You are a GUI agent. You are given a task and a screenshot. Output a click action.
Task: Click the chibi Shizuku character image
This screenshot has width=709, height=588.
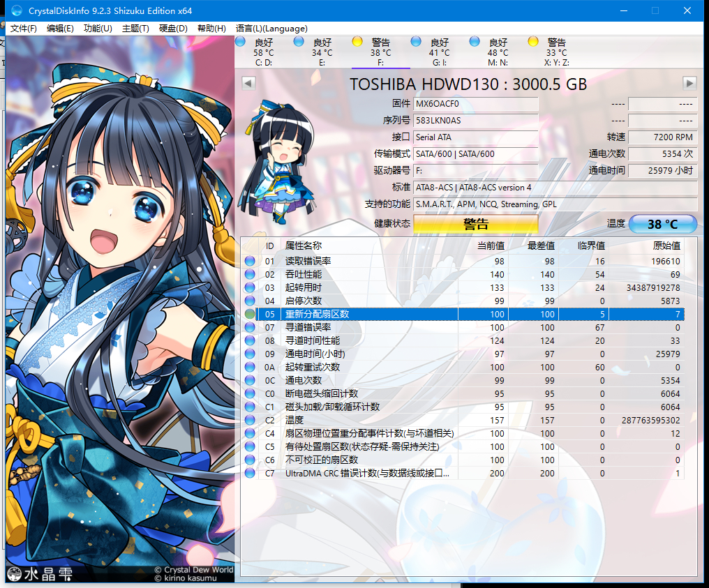[x=278, y=163]
